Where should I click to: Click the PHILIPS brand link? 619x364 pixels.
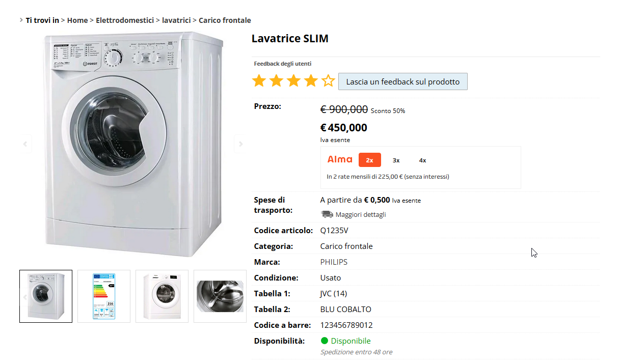(334, 262)
